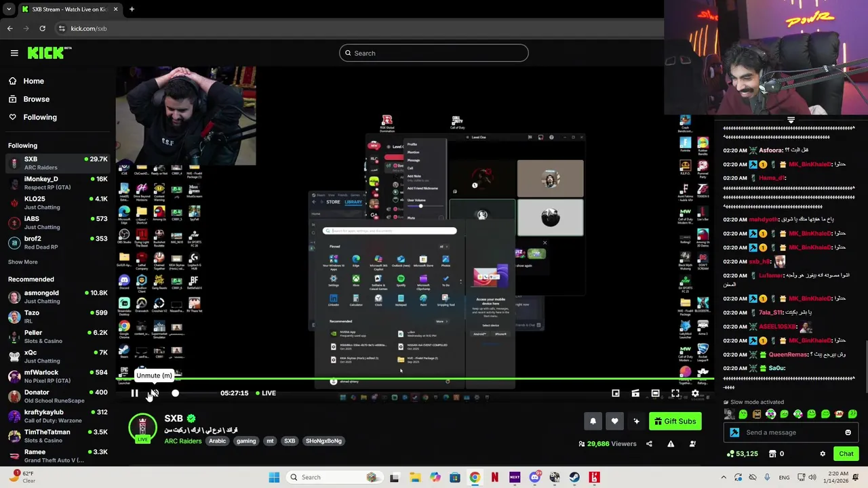Open the hamburger menu beside Kick logo

coord(14,53)
